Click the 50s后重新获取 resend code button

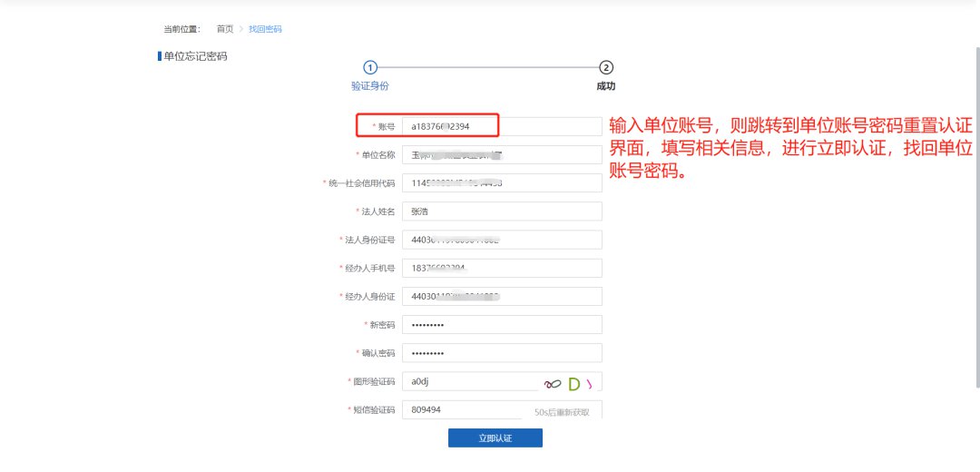(x=562, y=411)
